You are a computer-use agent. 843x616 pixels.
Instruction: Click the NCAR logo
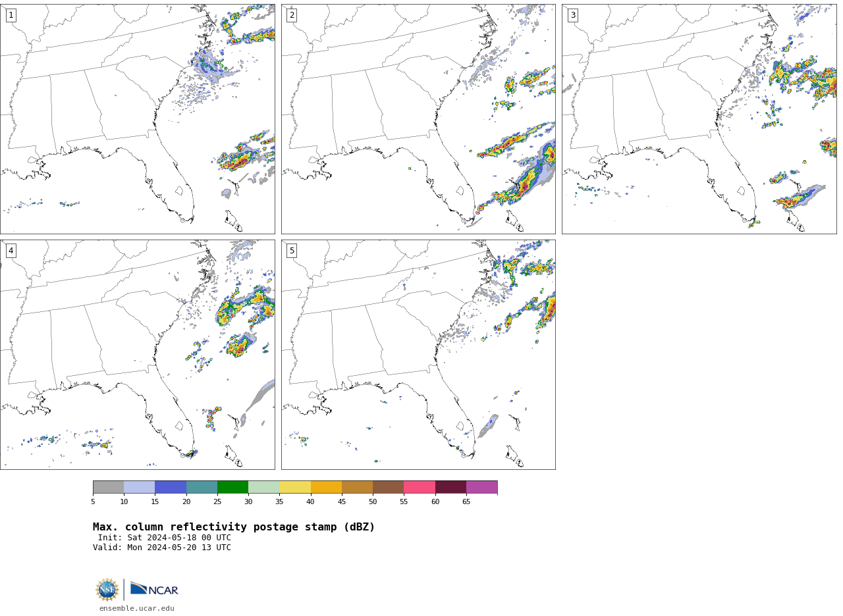coord(154,590)
